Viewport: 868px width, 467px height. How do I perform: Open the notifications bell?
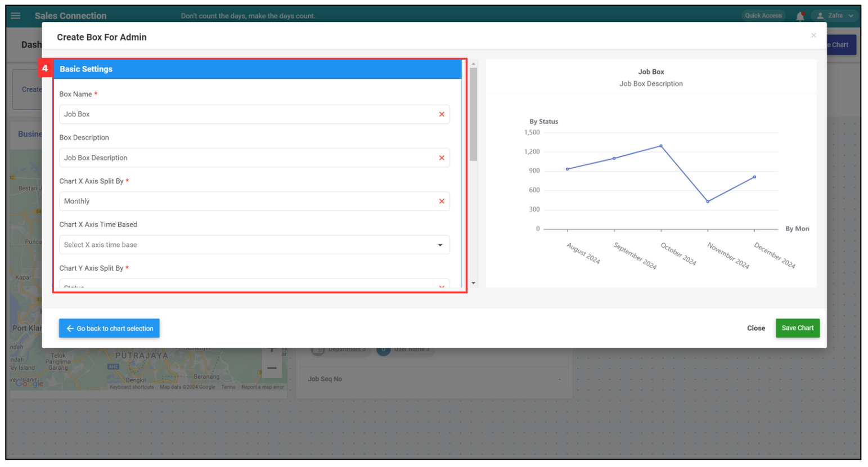tap(800, 16)
